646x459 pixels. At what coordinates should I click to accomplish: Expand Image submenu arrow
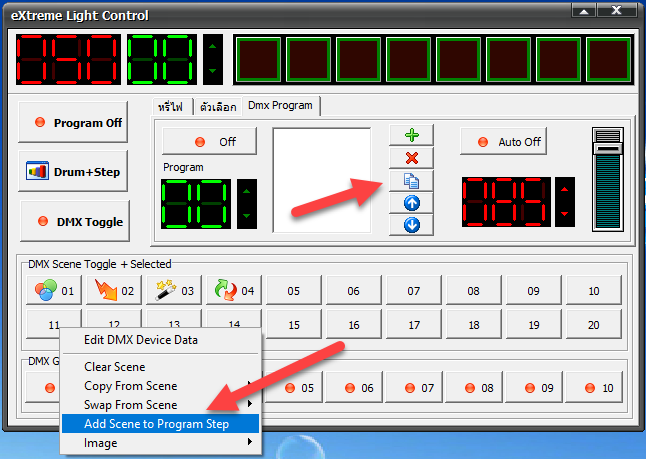click(250, 442)
